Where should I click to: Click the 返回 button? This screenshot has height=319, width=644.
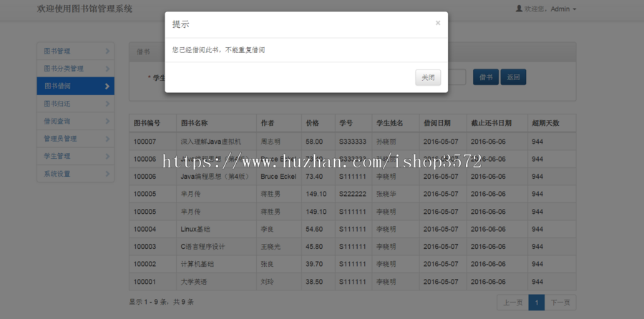513,77
